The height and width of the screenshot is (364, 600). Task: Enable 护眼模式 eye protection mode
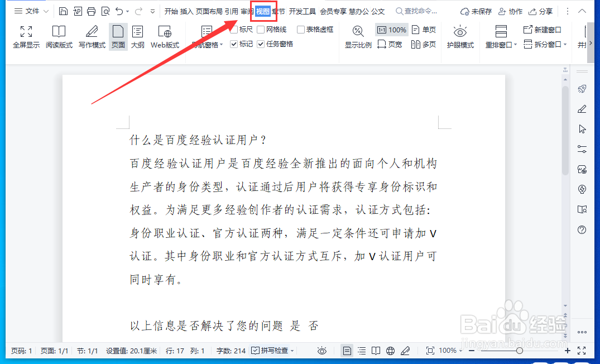point(459,36)
